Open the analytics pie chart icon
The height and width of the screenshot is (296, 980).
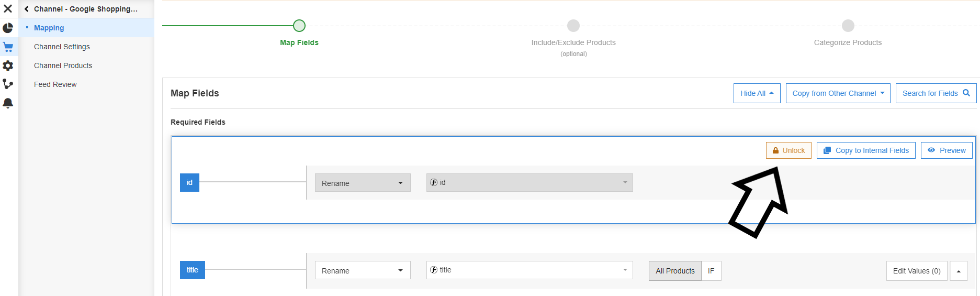[8, 28]
